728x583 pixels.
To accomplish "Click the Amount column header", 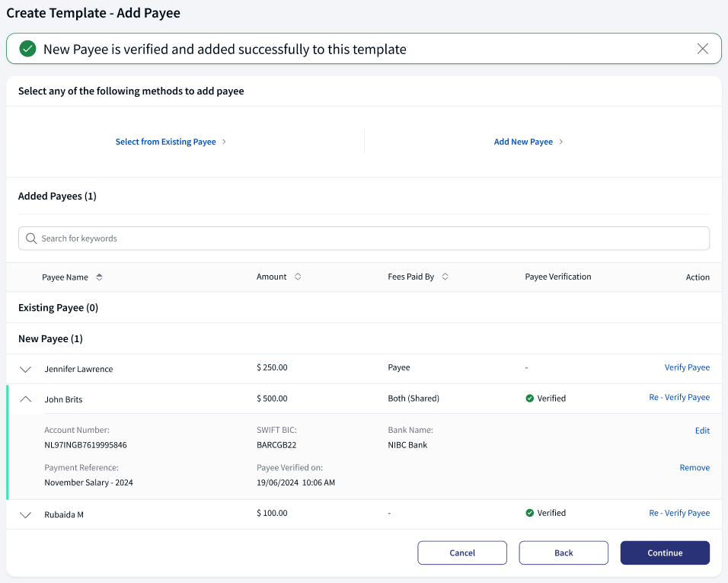I will click(x=272, y=277).
